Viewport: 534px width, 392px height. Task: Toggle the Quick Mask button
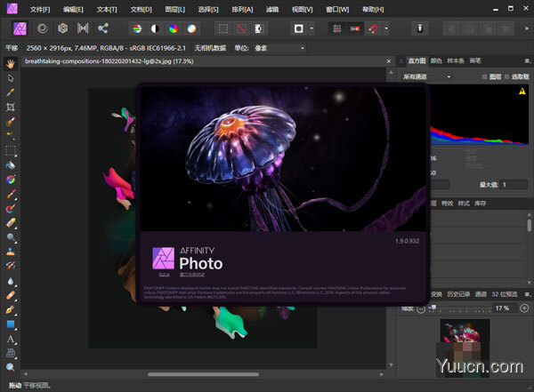pos(299,29)
